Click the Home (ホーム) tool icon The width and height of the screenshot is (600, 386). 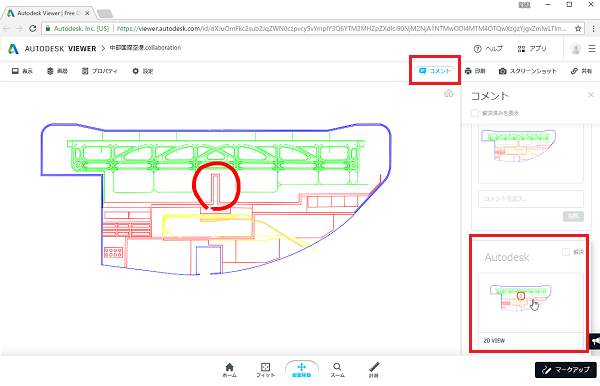229,370
